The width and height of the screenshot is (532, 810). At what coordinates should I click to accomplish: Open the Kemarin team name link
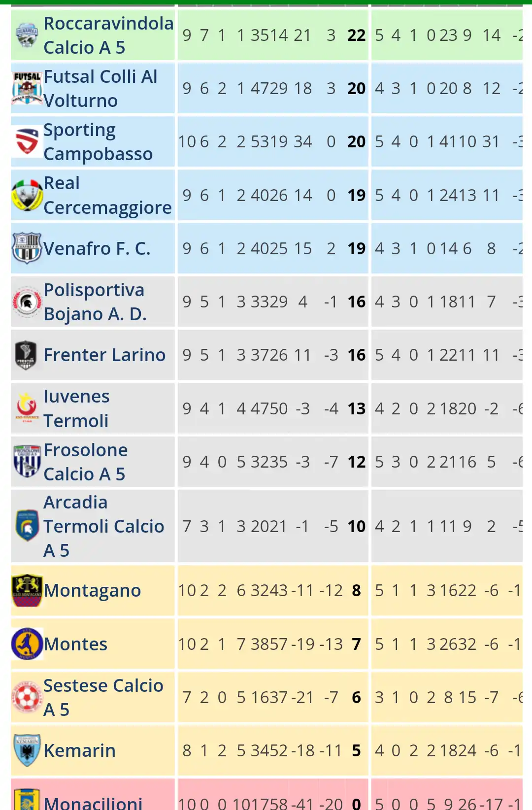point(79,750)
